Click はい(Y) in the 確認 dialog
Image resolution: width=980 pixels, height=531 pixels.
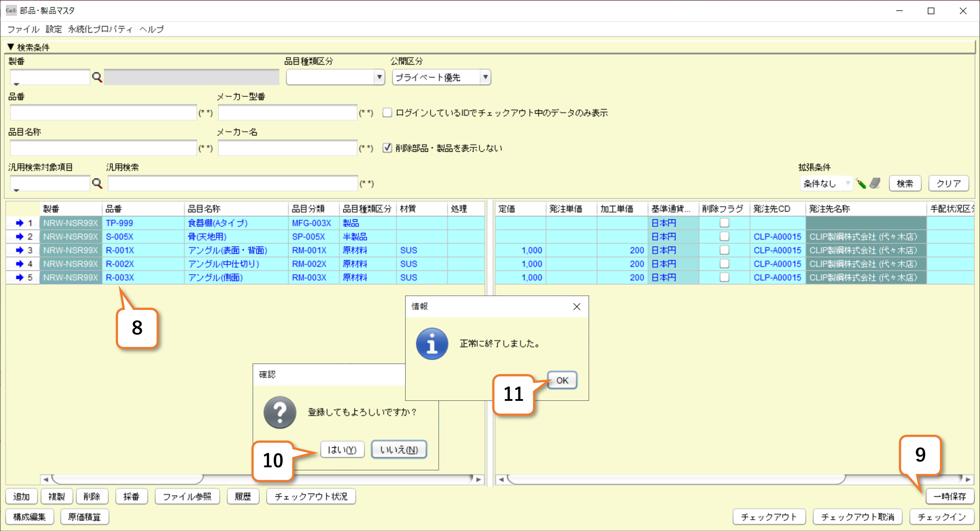[342, 449]
